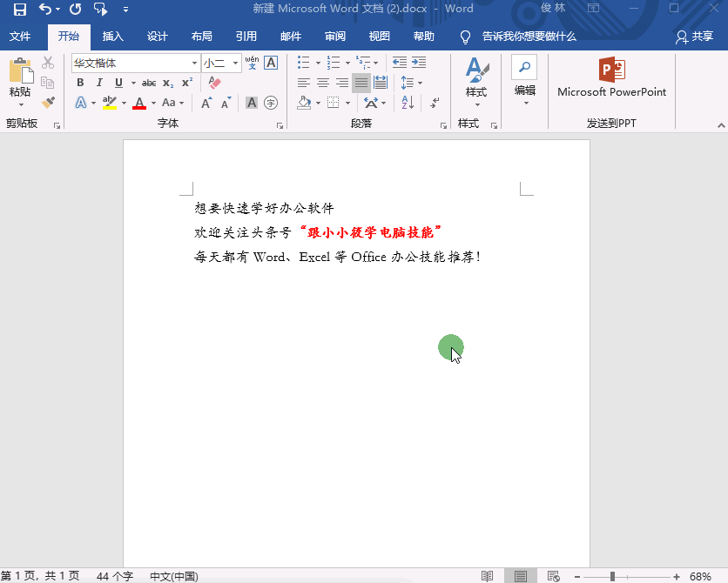Click the zoom slider handle

point(612,576)
